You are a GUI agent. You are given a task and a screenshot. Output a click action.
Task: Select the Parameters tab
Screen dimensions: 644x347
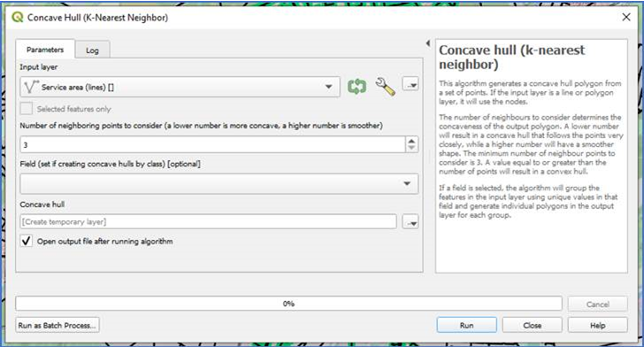pyautogui.click(x=45, y=50)
